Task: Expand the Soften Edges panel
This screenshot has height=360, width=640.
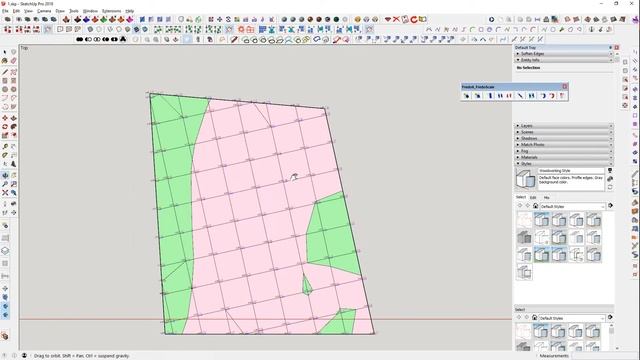Action: [564, 53]
